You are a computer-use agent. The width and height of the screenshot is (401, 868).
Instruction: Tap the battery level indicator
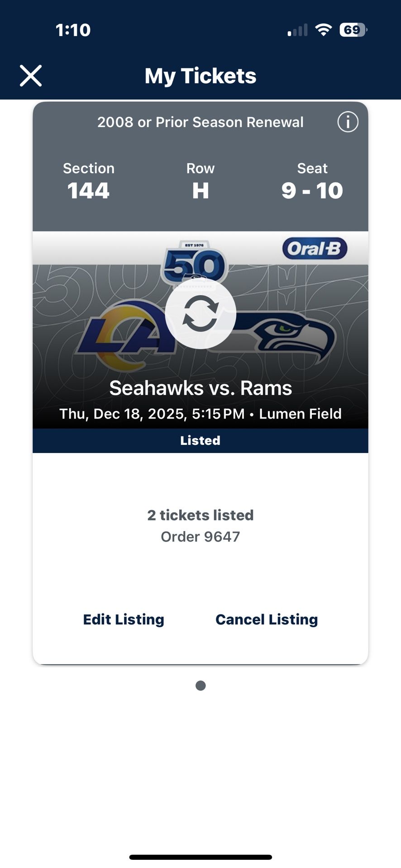tap(353, 30)
